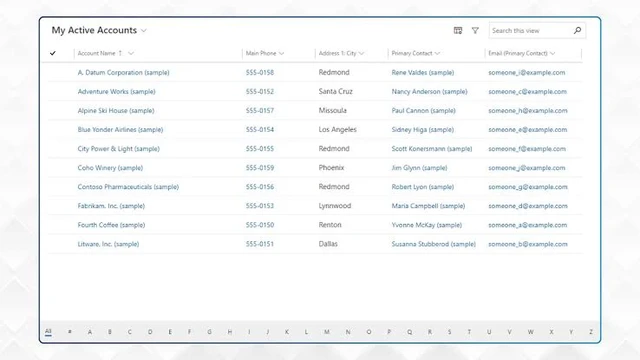Open contact Robert Lyon (sample)
Image resolution: width=640 pixels, height=360 pixels.
click(x=422, y=187)
